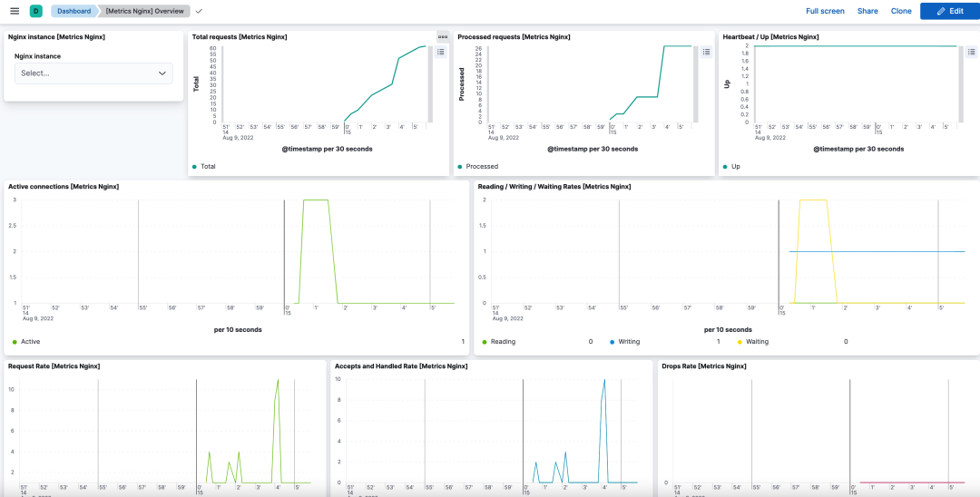Go to the Dashboard breadcrumb

(73, 11)
